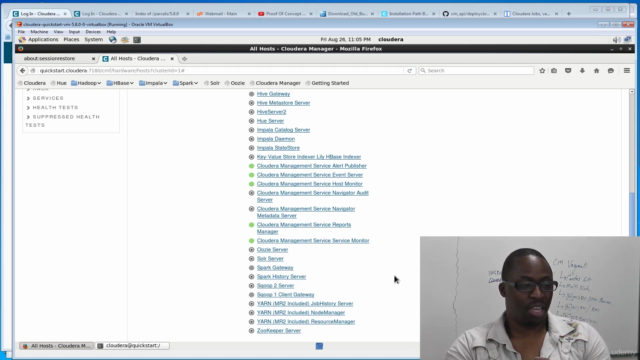Open Spark History Server link
This screenshot has width=640, height=360.
pyautogui.click(x=281, y=277)
